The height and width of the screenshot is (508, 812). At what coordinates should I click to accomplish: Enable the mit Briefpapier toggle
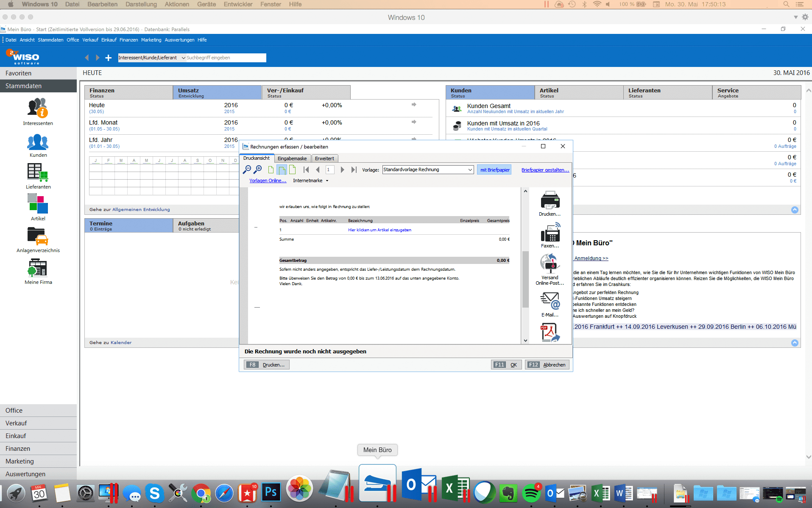[494, 169]
